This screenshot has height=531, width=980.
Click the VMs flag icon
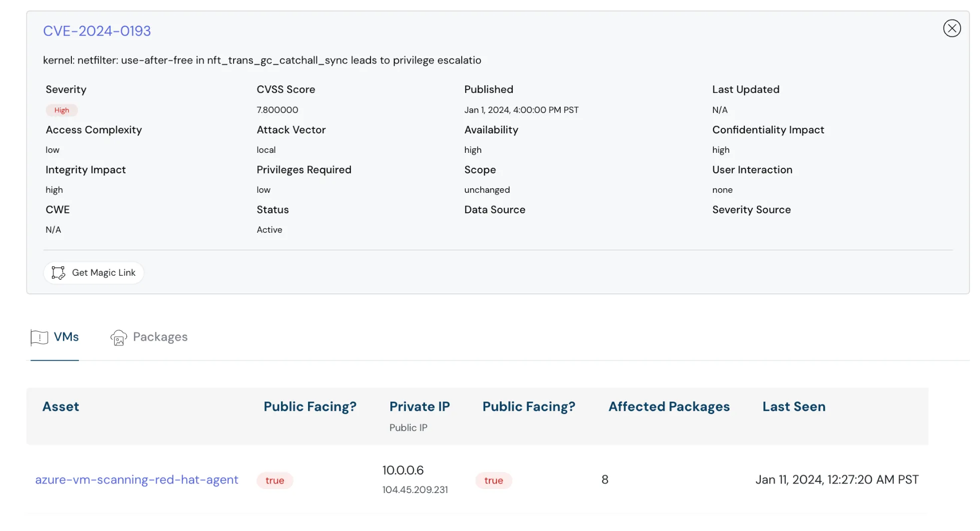(x=39, y=338)
